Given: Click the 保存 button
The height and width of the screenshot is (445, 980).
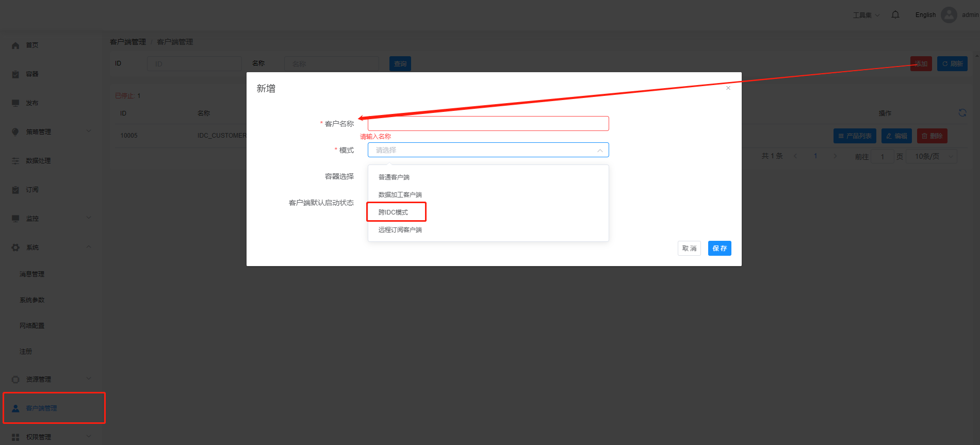Looking at the screenshot, I should (x=720, y=249).
